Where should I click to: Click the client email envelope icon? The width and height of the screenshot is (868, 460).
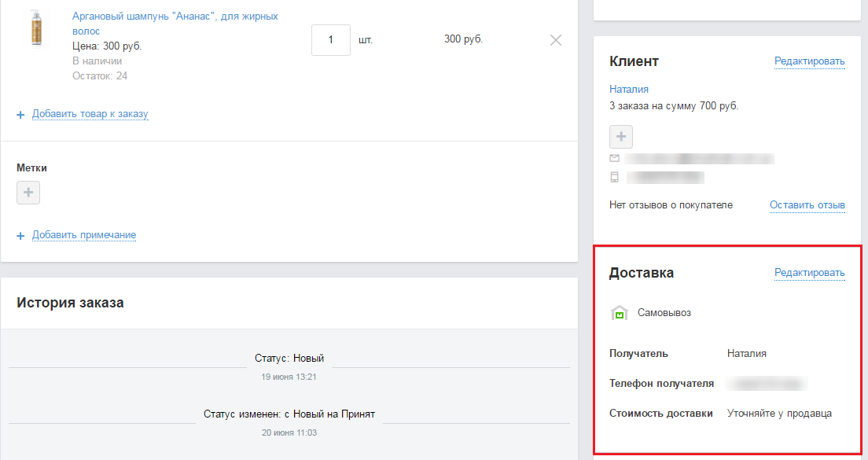[615, 159]
